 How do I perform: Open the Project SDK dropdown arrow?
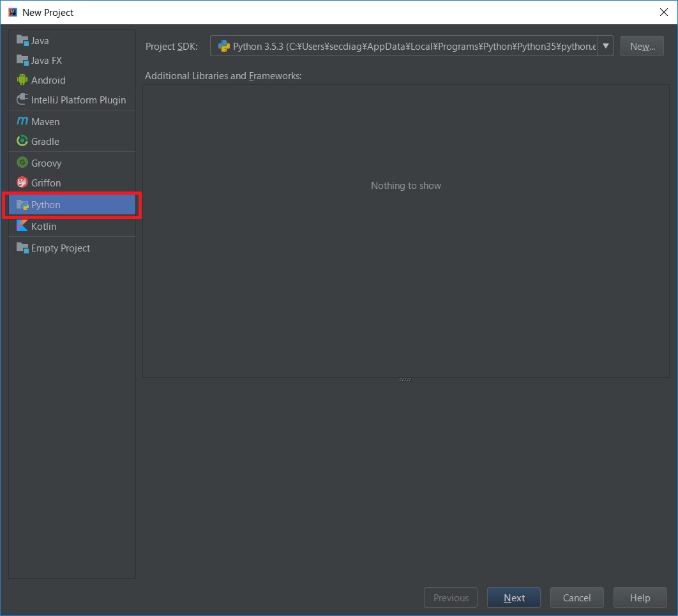(x=605, y=46)
